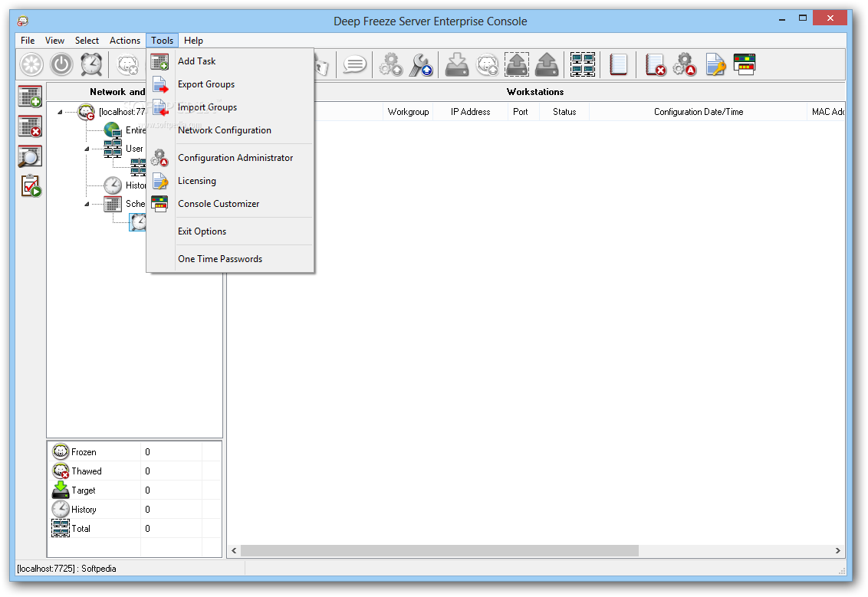Click the power shutdown toolbar icon
The height and width of the screenshot is (597, 868).
[x=61, y=64]
